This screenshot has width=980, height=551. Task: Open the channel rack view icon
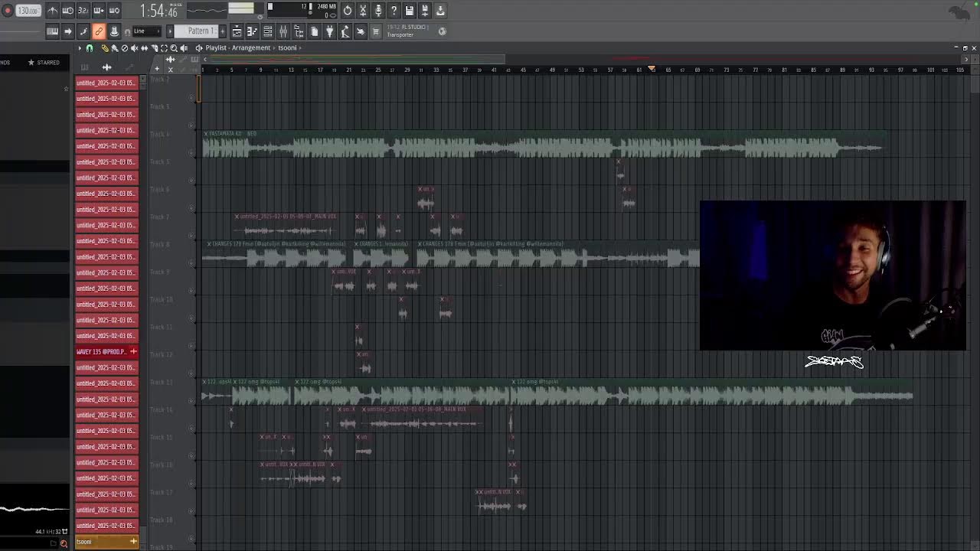pyautogui.click(x=268, y=31)
